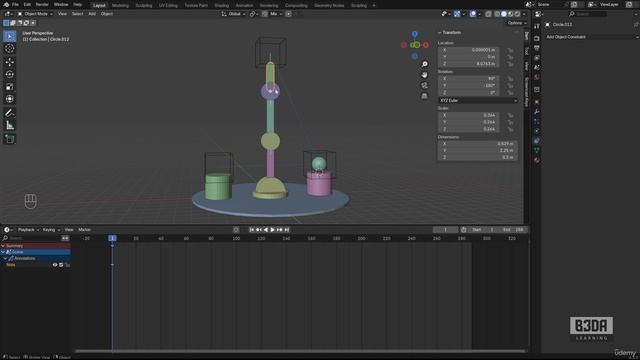Click the Location X value field
The height and width of the screenshot is (360, 640).
point(469,50)
